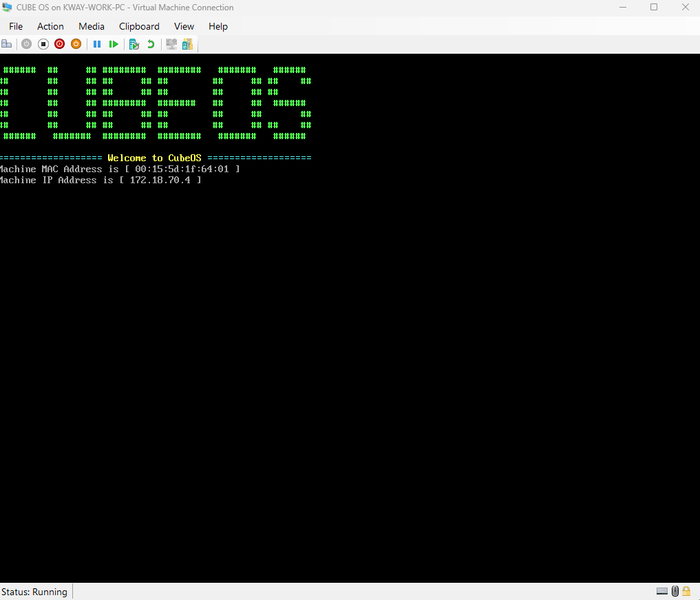Click the Enhanced Session monitor icon

click(x=171, y=44)
